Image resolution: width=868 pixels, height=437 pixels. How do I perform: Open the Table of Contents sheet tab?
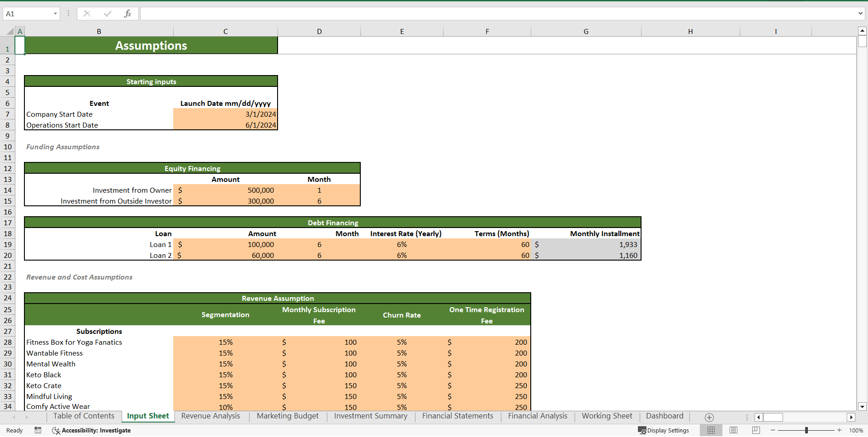84,416
